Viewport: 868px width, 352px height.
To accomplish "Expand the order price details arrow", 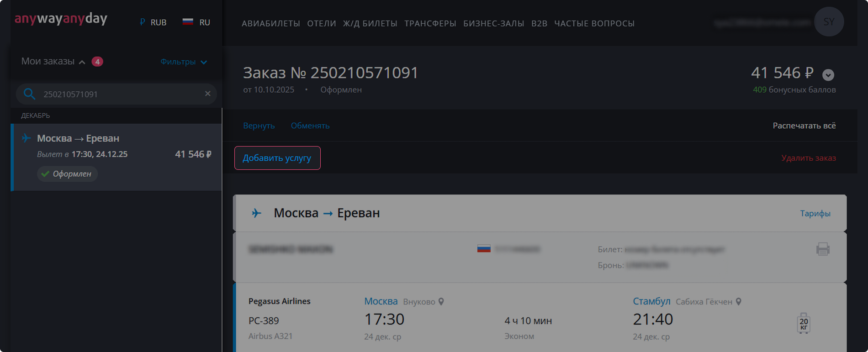I will tap(828, 74).
